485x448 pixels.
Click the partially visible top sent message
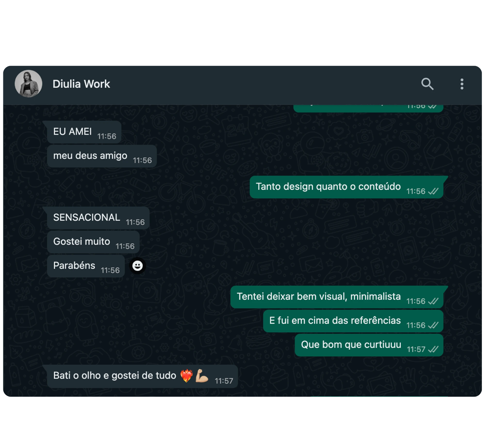click(368, 109)
